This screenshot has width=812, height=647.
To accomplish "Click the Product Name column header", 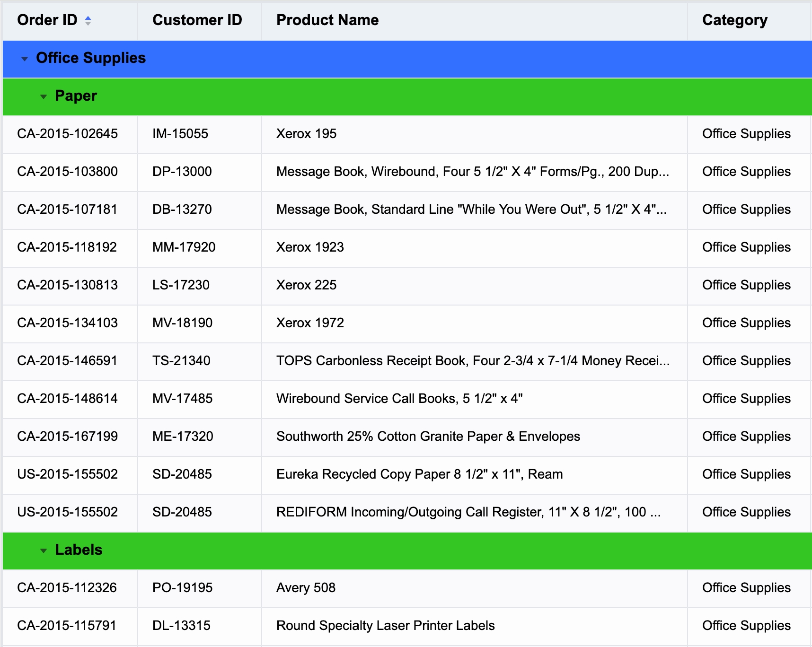I will (475, 20).
